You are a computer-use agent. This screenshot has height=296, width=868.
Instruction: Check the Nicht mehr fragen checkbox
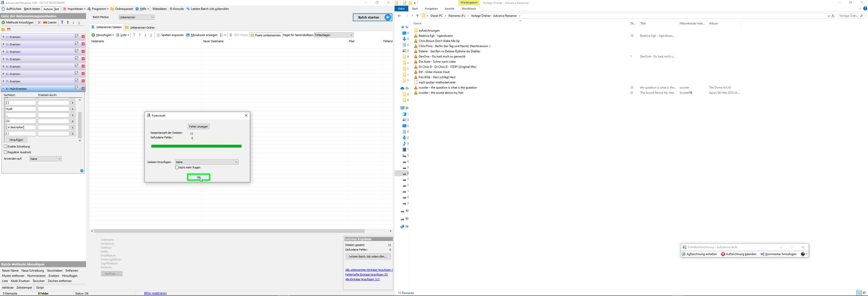[177, 167]
